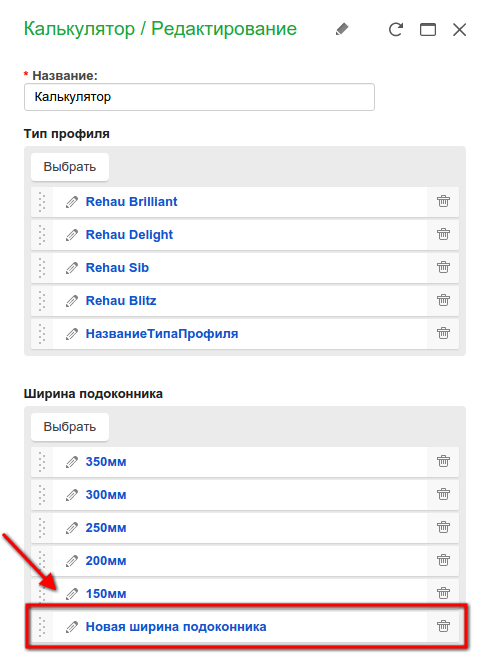The image size is (491, 657).
Task: Delete the НазваниеТипаПрофиля entry
Action: click(443, 334)
